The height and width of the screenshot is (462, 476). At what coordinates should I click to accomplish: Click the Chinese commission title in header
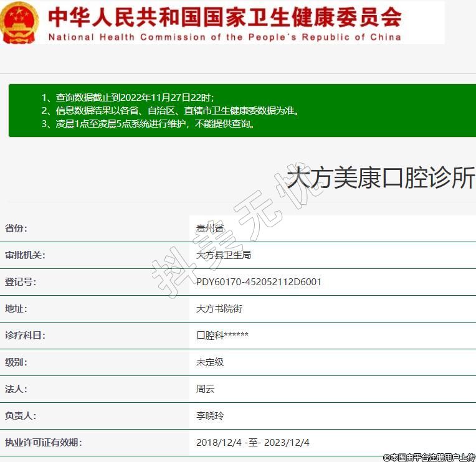click(x=224, y=16)
